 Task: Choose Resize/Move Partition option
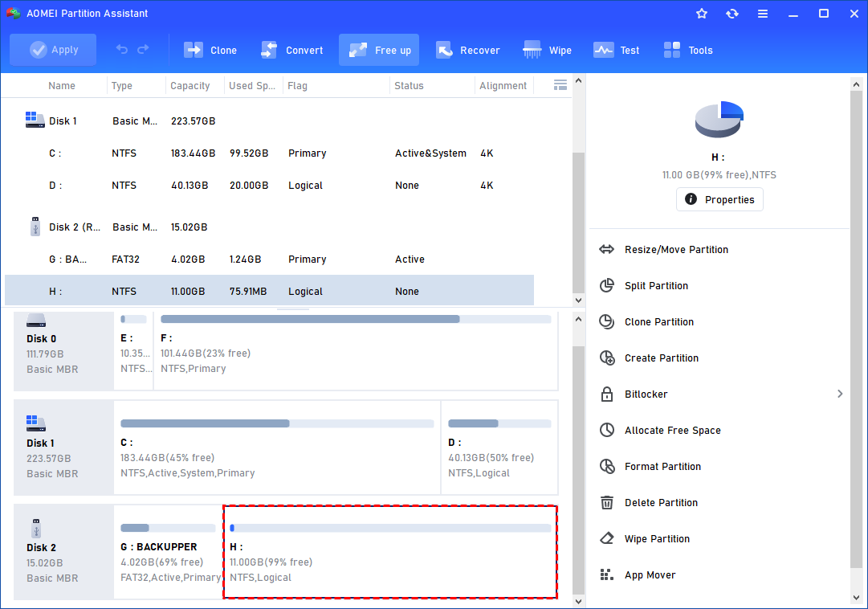click(676, 250)
